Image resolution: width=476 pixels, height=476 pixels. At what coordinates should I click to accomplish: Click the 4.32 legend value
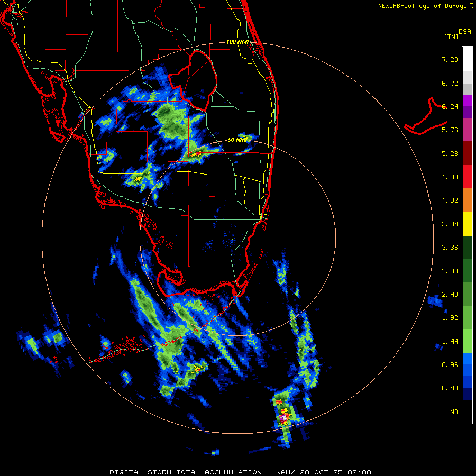tap(450, 200)
